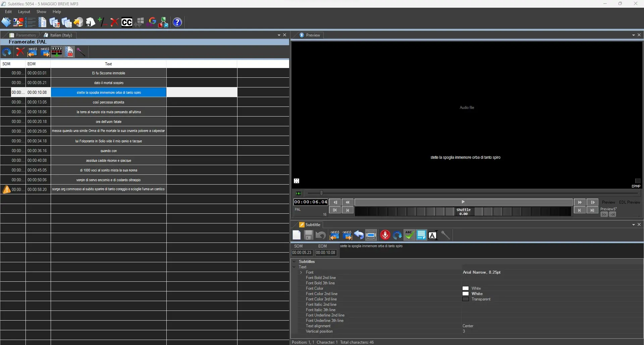
Task: Click the ABC spell check icon
Action: click(x=409, y=235)
